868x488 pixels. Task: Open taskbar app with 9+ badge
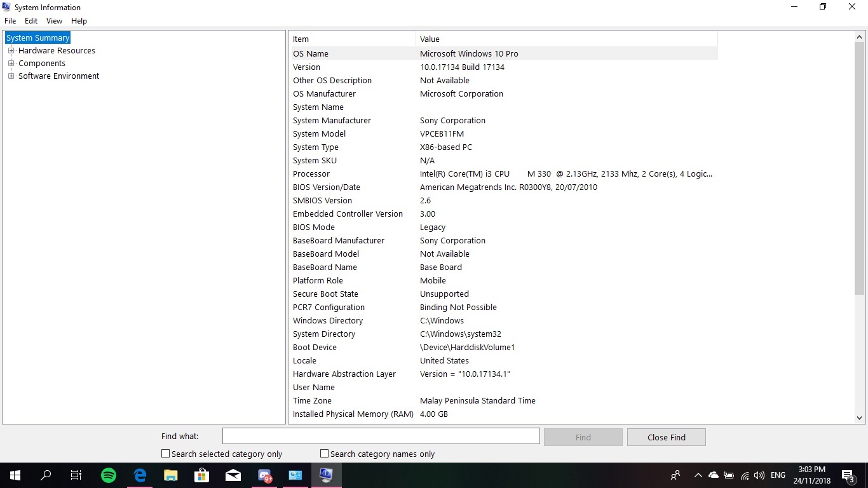(264, 475)
